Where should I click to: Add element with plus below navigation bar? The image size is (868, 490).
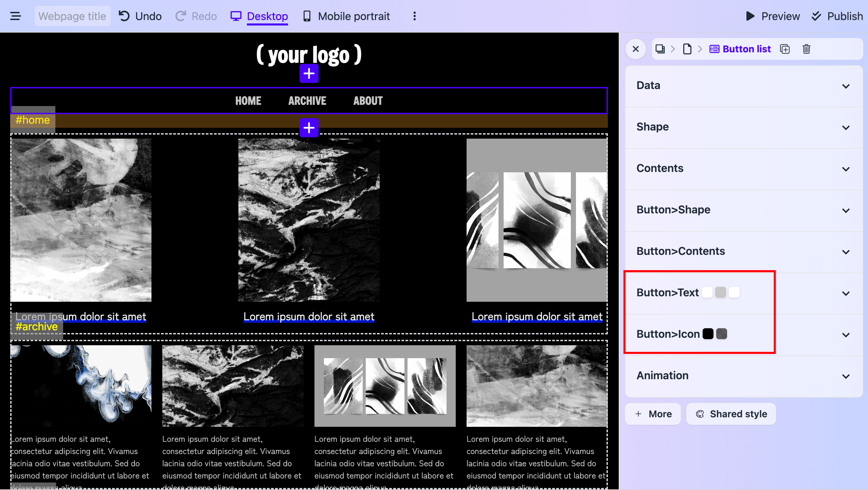pyautogui.click(x=309, y=128)
